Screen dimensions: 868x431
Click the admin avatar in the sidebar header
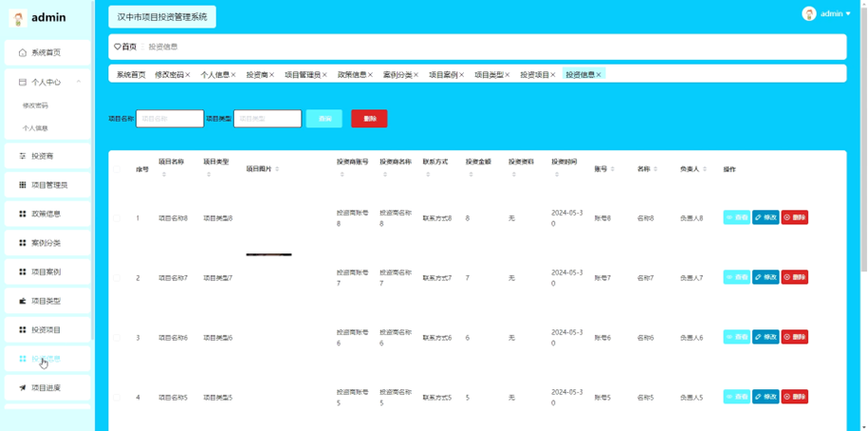(18, 18)
